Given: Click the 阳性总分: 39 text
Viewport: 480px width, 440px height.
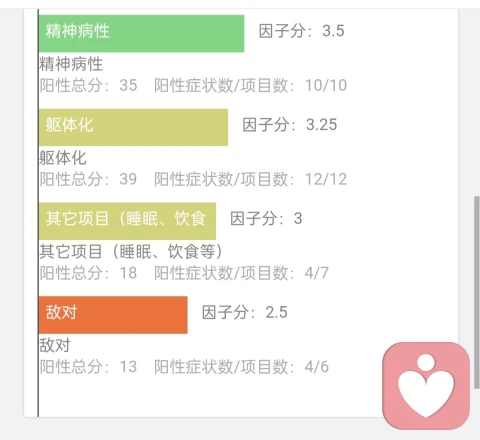Looking at the screenshot, I should point(88,179).
